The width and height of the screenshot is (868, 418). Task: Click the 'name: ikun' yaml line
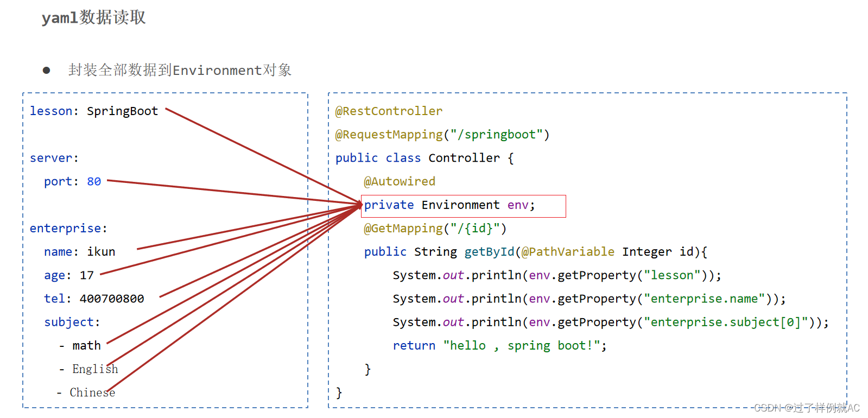[x=80, y=251]
